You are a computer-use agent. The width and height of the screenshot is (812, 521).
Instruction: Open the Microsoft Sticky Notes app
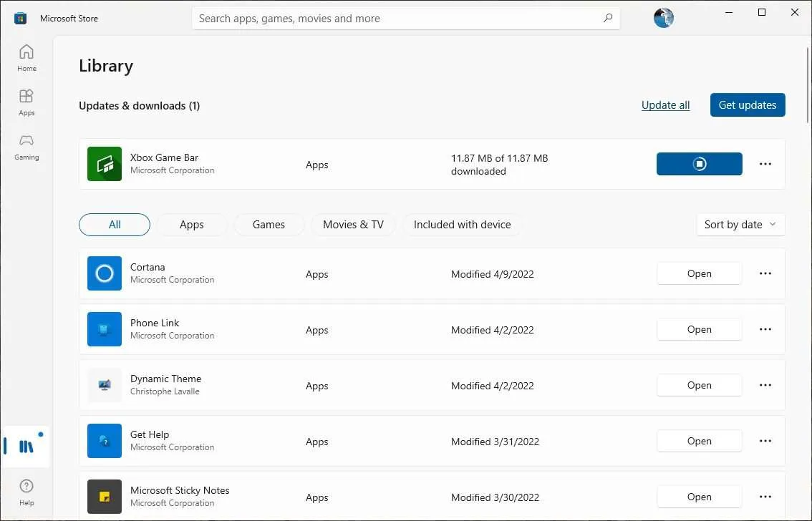coord(699,497)
